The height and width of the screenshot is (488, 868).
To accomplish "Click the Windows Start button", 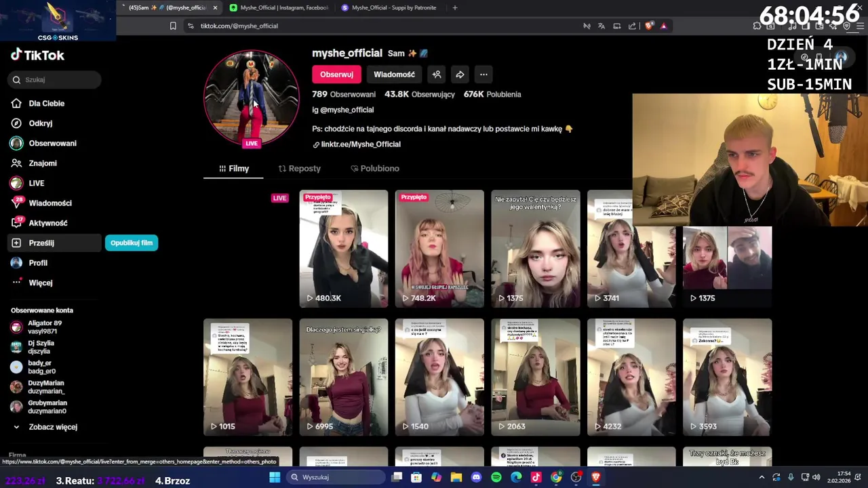I will pos(275,477).
